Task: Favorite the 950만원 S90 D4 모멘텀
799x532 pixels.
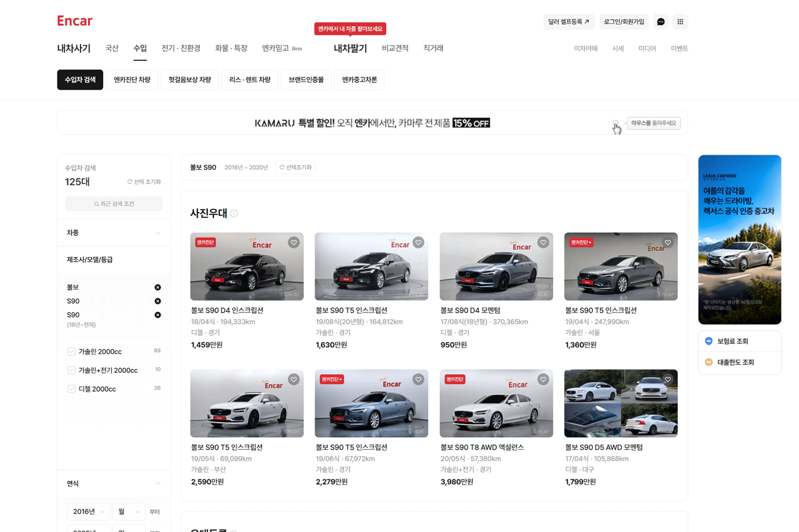Action: (x=543, y=243)
